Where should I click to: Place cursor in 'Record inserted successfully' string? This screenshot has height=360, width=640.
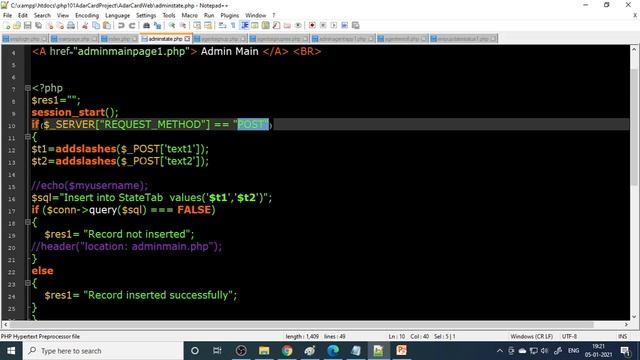(160, 295)
